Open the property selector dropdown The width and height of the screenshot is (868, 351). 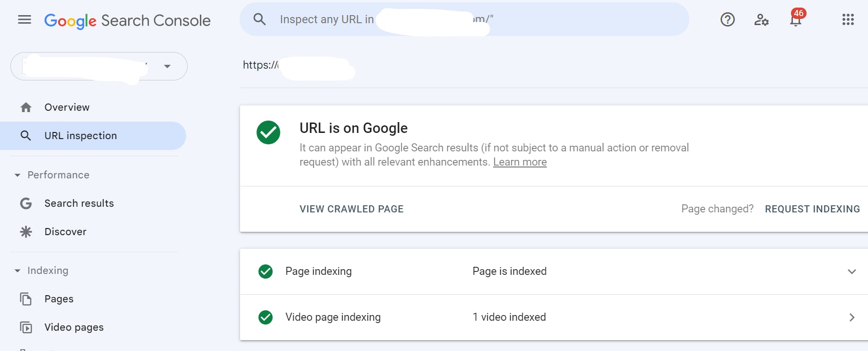coord(99,66)
